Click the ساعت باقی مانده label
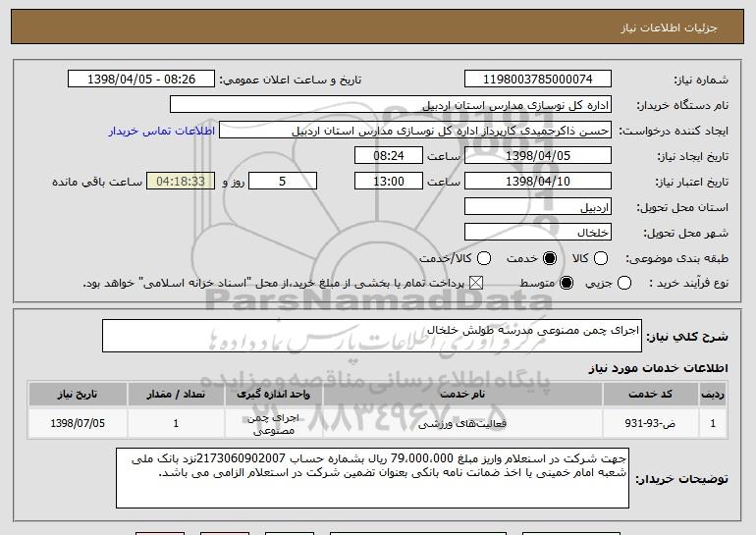 click(97, 182)
